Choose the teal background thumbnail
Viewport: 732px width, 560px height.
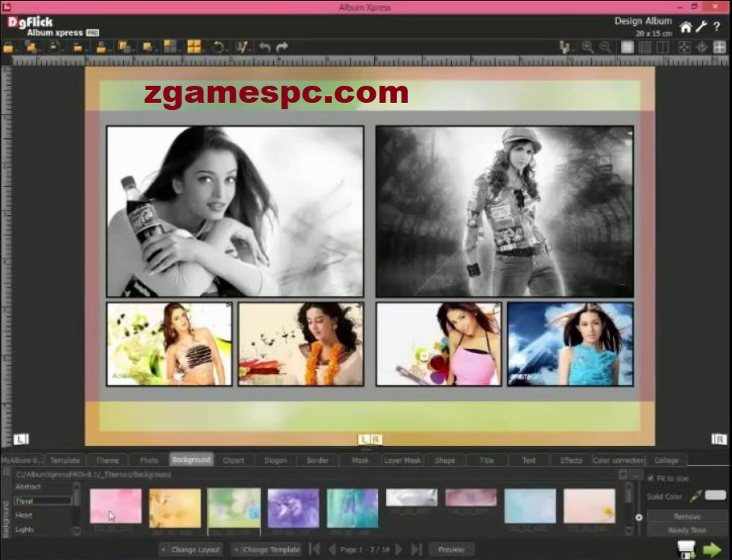coord(352,507)
